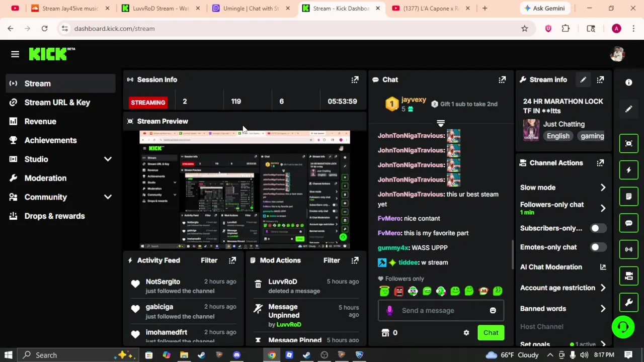
Task: Click the chat panel scrollbar
Action: [512, 254]
